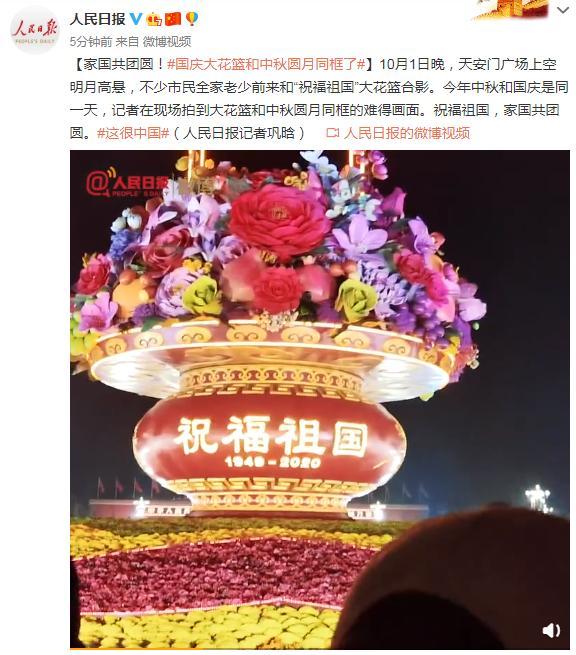Click the 5分钟前 post timestamp
Viewport: 576px width, 655px height.
[91, 41]
